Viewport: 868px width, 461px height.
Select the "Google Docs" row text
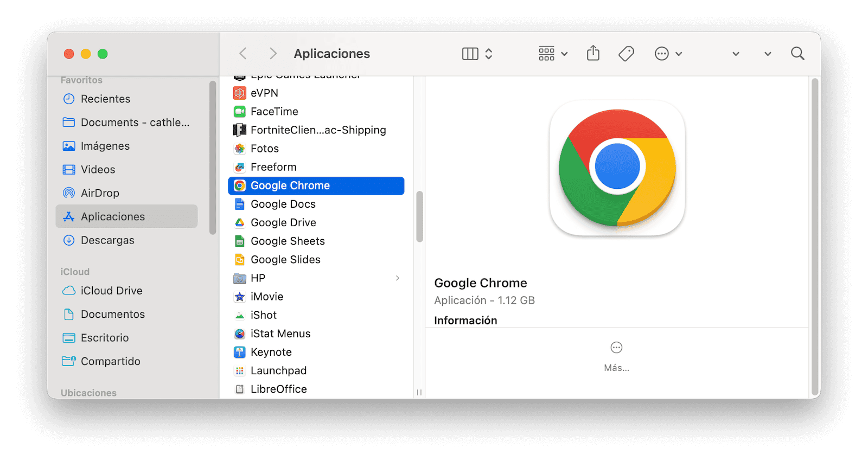pyautogui.click(x=283, y=204)
